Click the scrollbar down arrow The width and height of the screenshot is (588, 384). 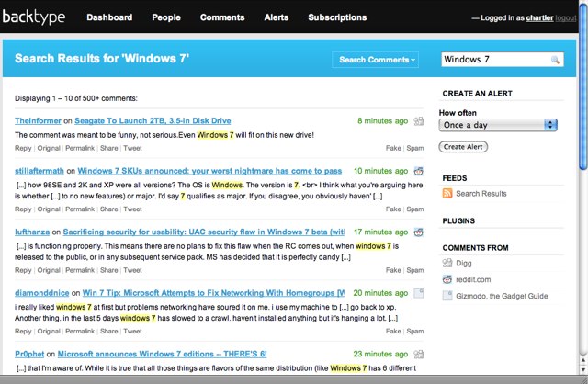[583, 369]
